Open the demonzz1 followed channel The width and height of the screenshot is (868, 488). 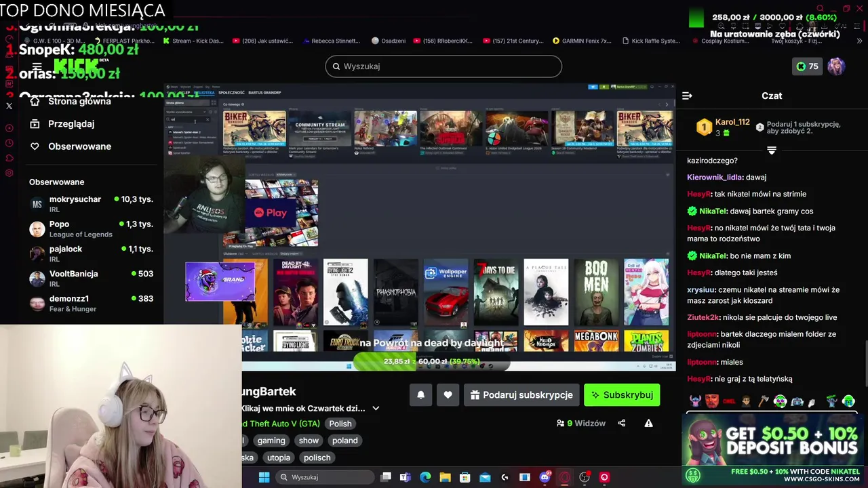(x=92, y=304)
